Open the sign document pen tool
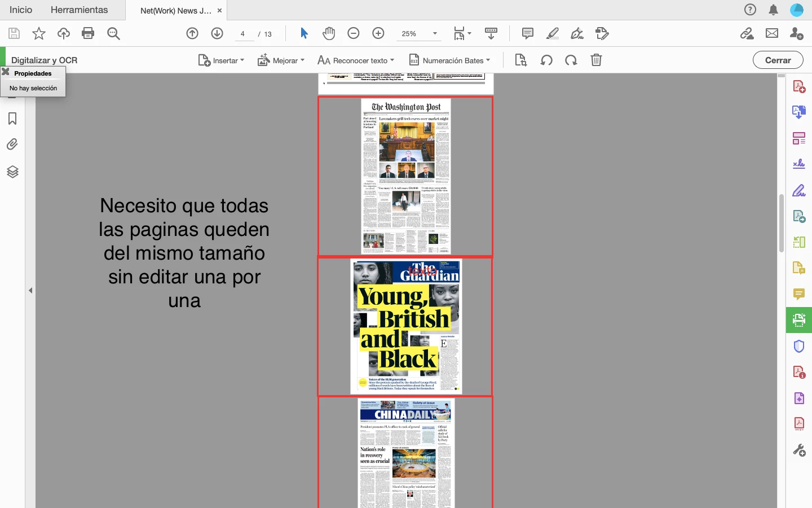 click(x=577, y=34)
